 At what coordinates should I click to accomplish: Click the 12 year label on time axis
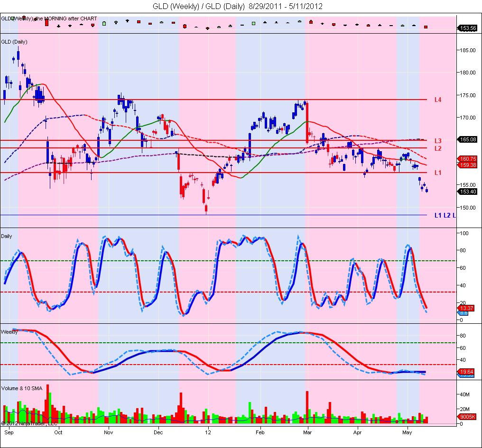click(x=208, y=433)
